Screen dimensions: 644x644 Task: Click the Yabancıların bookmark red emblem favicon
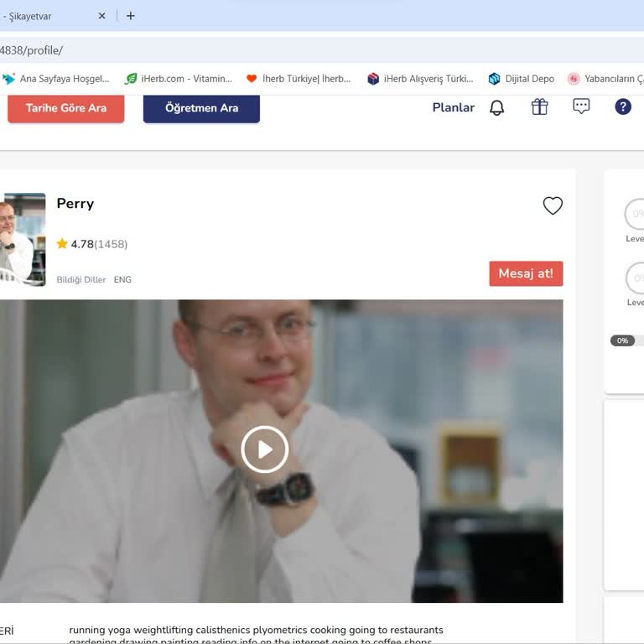coord(574,79)
